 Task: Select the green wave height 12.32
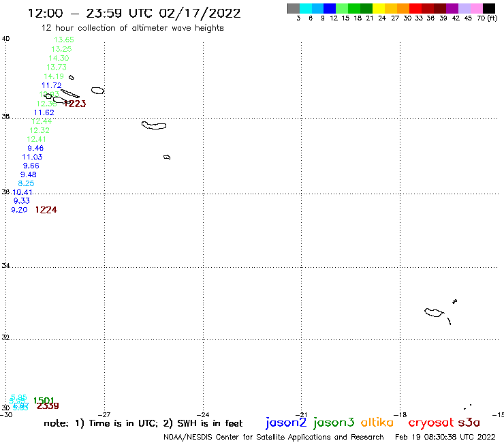pos(40,130)
